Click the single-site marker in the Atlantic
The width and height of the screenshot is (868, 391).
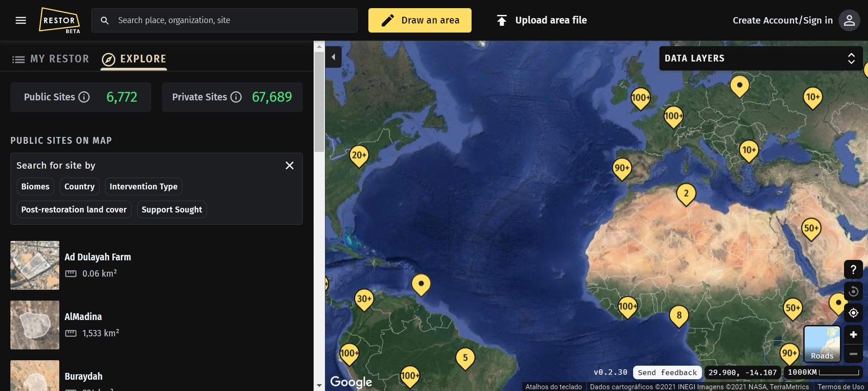coord(421,285)
